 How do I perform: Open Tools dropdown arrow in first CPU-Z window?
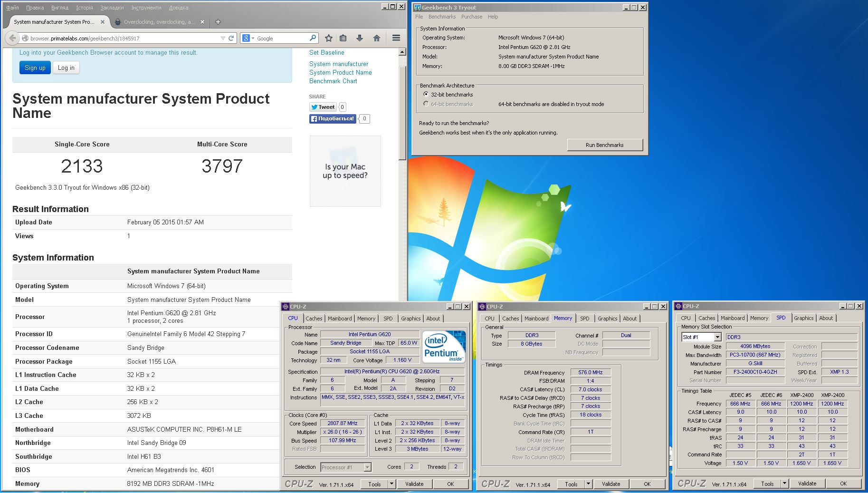pyautogui.click(x=392, y=484)
